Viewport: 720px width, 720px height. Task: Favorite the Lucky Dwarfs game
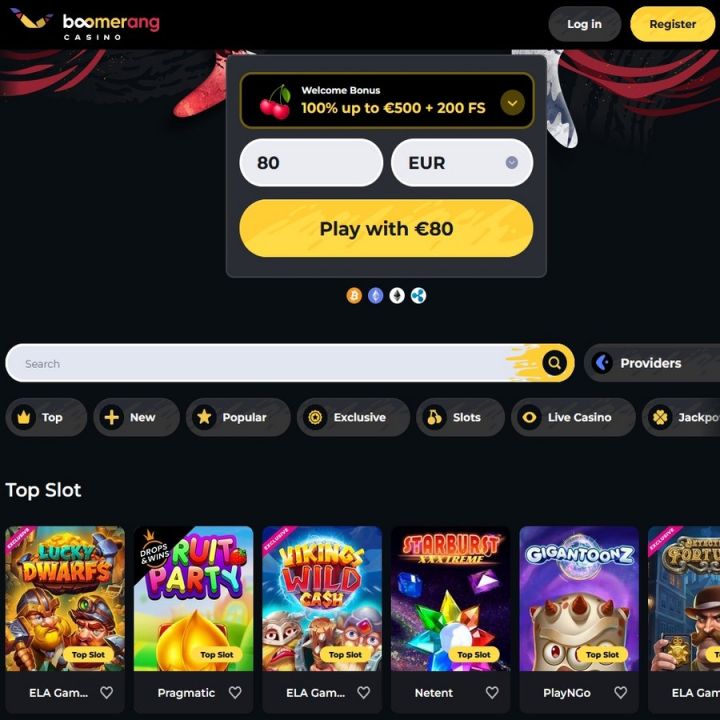tap(107, 692)
